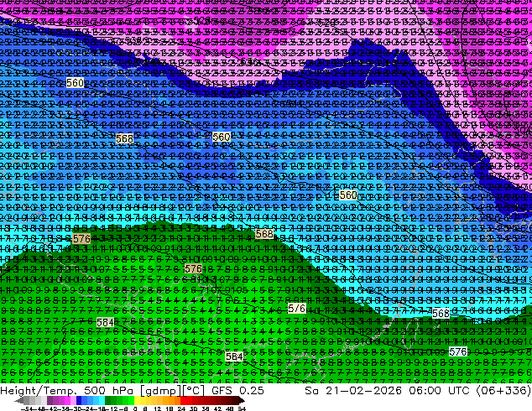532x411 pixels.
Task: Click the '-54' legend value
Action: tap(27, 409)
